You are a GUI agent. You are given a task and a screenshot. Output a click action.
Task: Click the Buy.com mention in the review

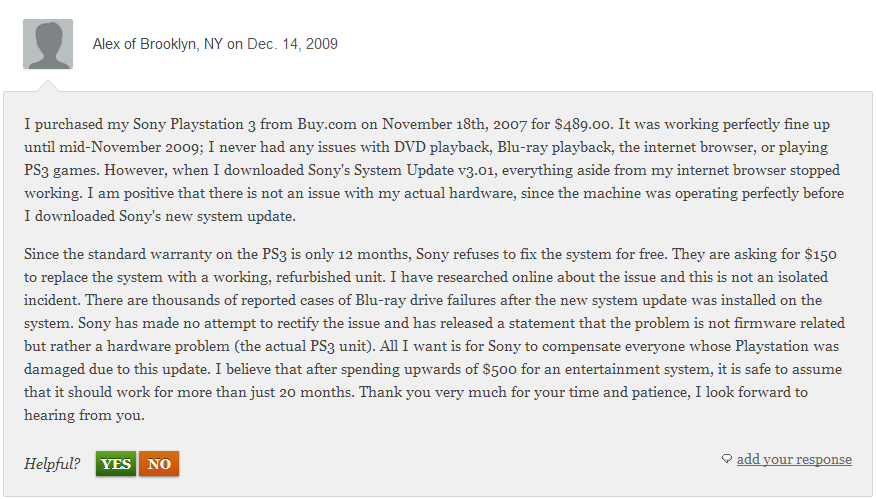[327, 124]
